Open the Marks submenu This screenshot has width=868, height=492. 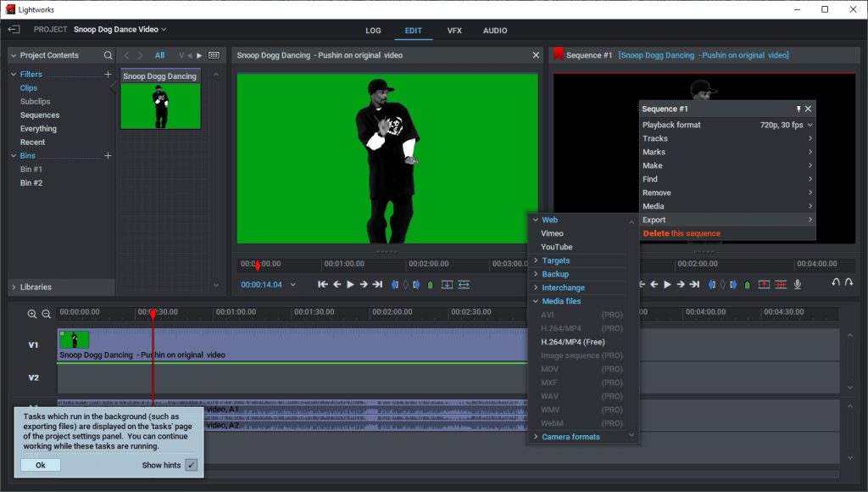(728, 152)
